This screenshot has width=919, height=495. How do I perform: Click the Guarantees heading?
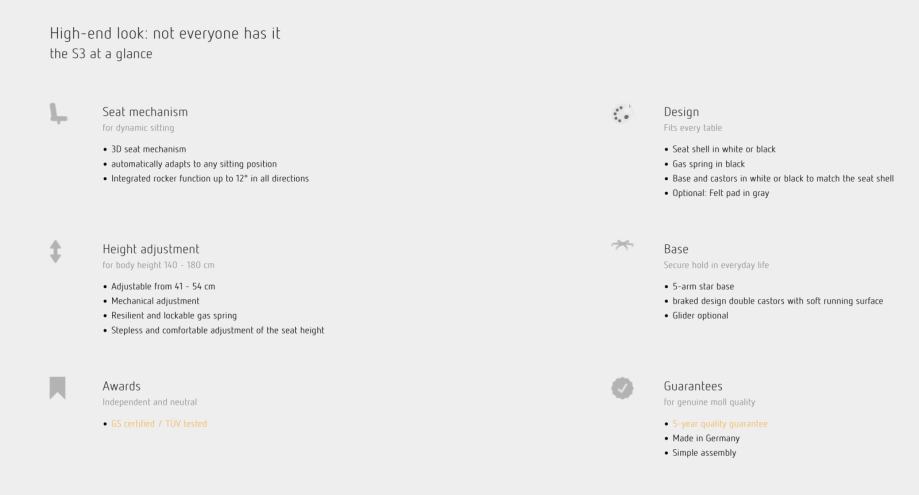[x=693, y=385]
